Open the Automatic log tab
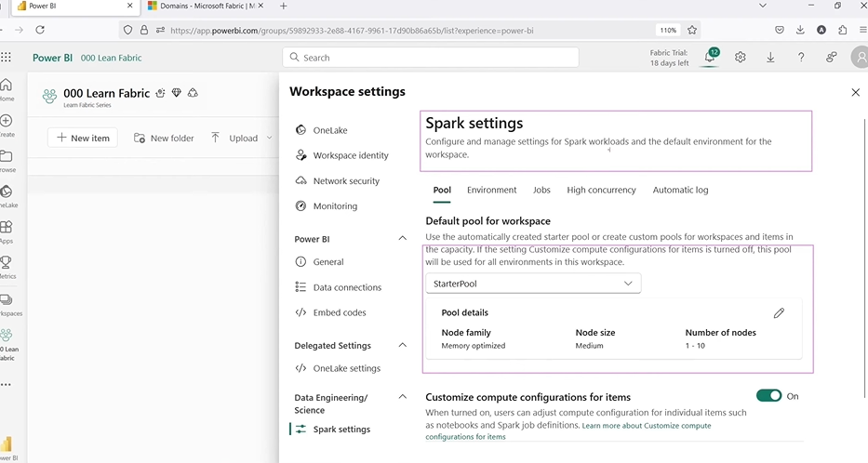Viewport: 868px width, 463px height. (680, 190)
